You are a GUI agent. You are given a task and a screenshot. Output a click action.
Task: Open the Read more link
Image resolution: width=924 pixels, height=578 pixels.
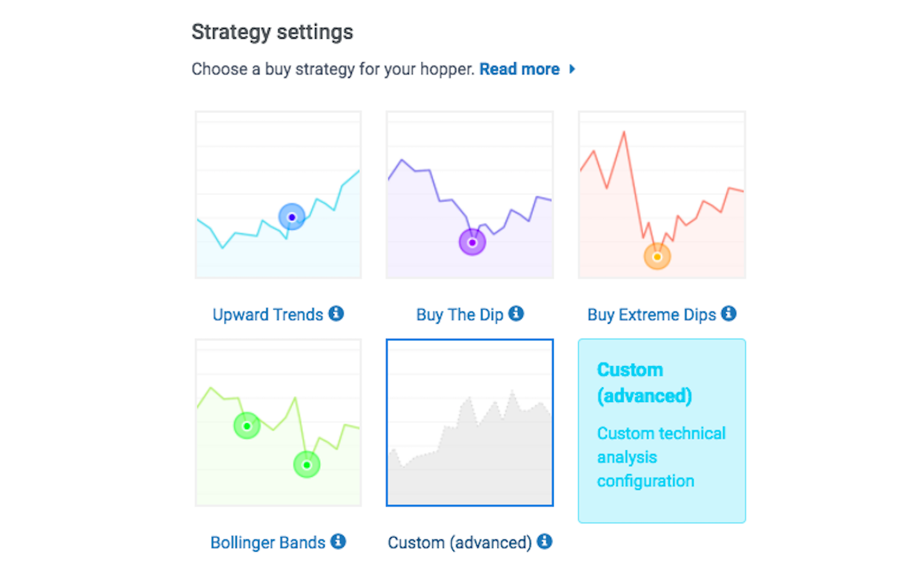(x=520, y=69)
